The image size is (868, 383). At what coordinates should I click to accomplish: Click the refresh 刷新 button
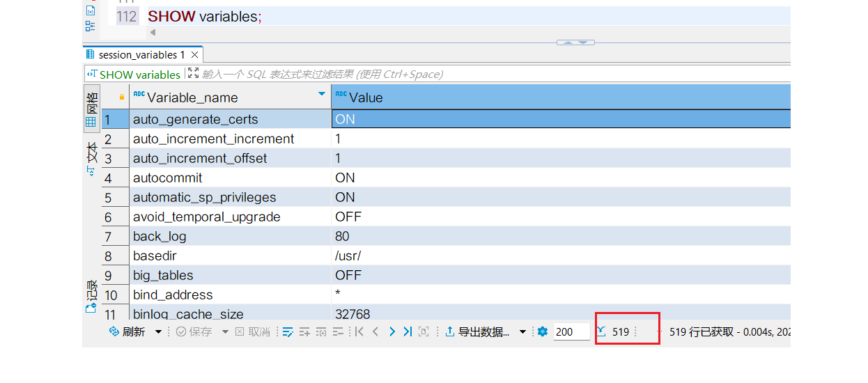(x=127, y=332)
